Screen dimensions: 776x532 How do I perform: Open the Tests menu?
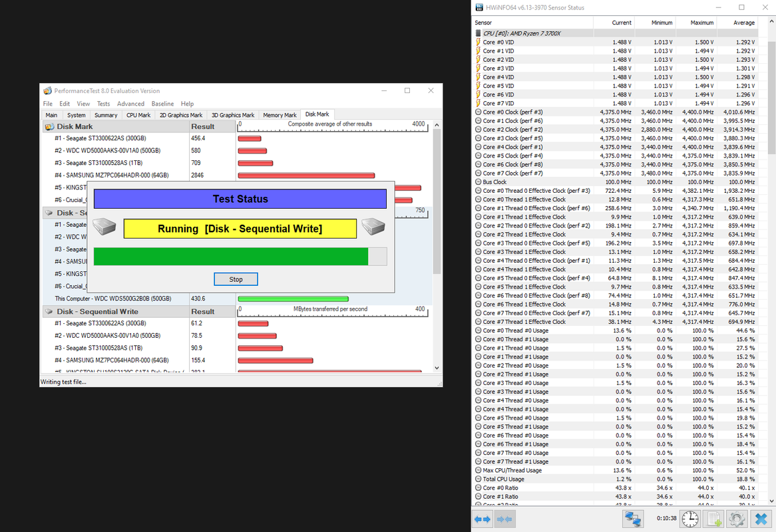click(x=103, y=104)
